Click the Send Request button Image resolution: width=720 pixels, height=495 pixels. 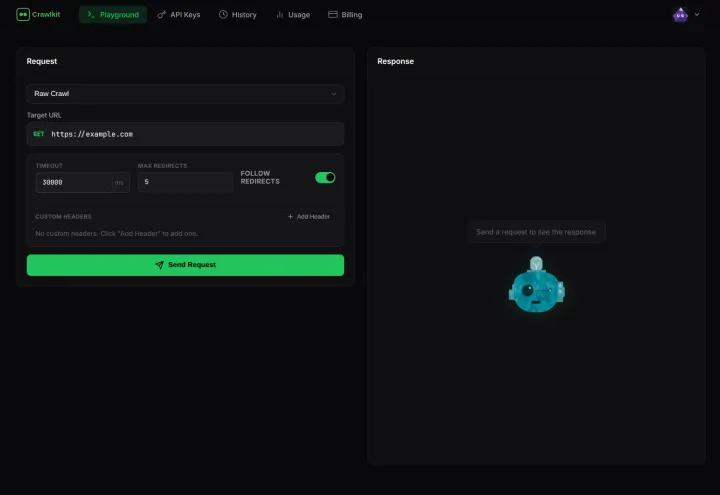pyautogui.click(x=185, y=265)
